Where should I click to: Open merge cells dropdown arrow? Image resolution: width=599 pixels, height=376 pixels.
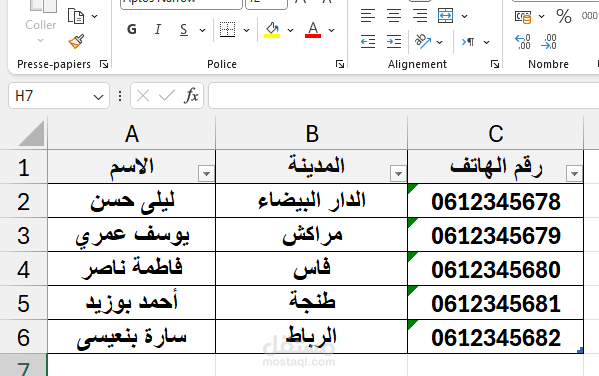[465, 16]
